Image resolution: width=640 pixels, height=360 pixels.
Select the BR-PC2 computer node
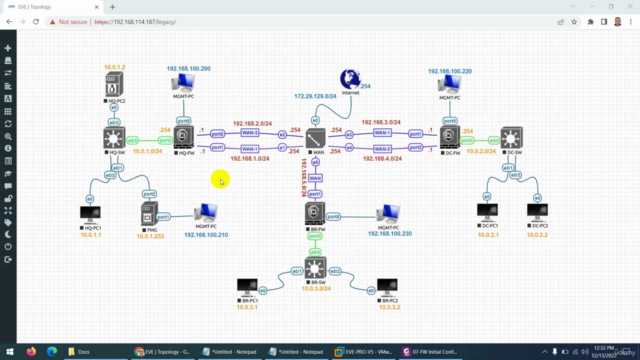[x=387, y=288]
